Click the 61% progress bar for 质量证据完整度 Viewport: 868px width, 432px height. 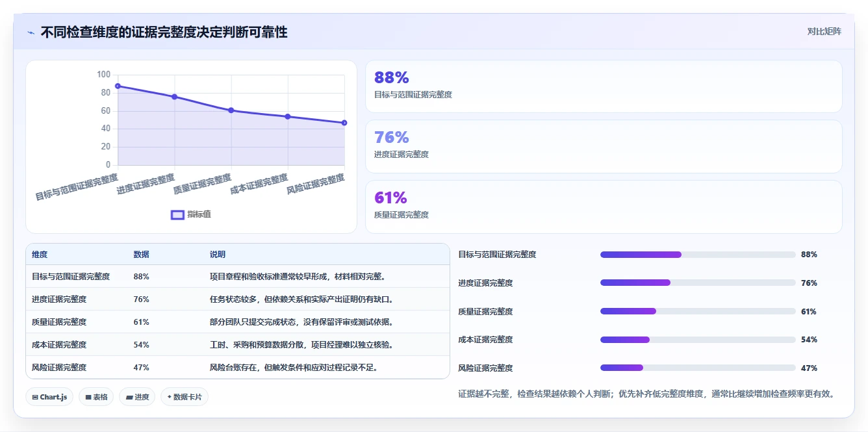click(698, 311)
